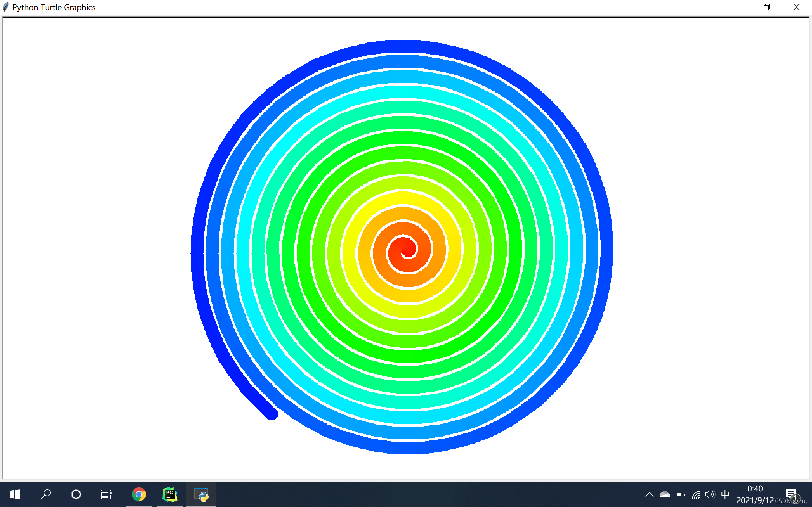Minimize the Python Turtle Graphics window

pyautogui.click(x=738, y=7)
